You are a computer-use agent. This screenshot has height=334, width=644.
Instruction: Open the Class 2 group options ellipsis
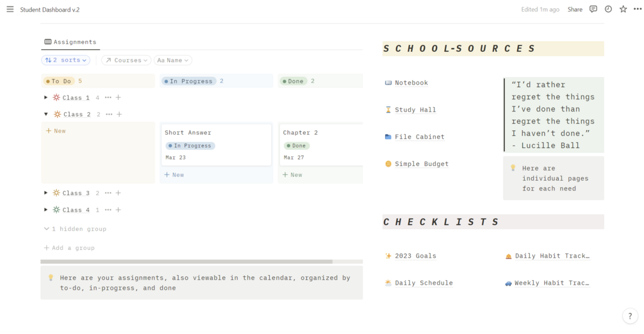point(109,114)
